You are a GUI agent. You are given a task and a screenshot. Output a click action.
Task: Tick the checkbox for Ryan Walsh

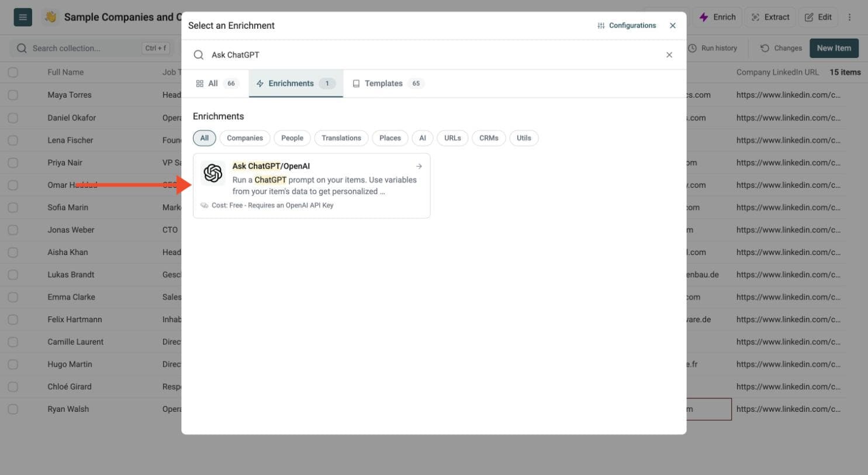coord(13,409)
